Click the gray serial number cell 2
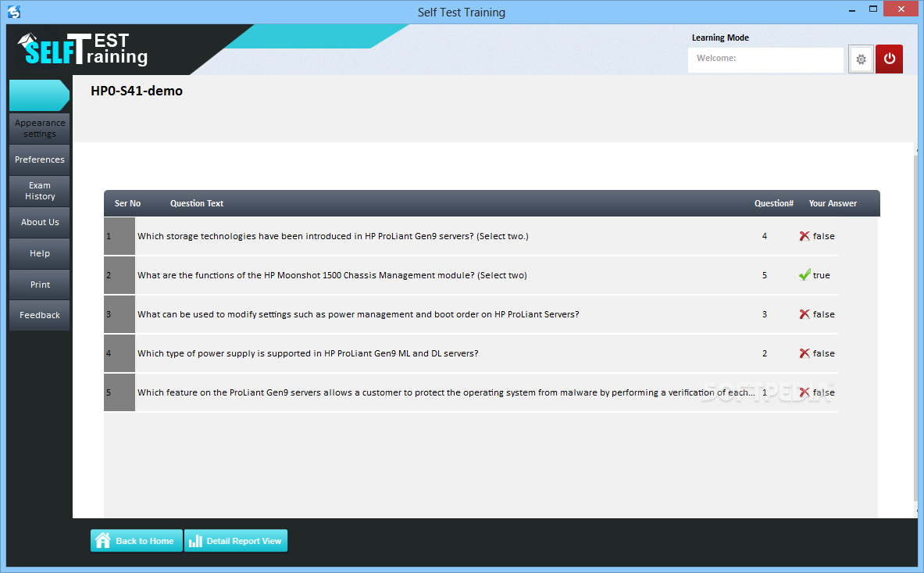The width and height of the screenshot is (924, 573). pyautogui.click(x=120, y=275)
